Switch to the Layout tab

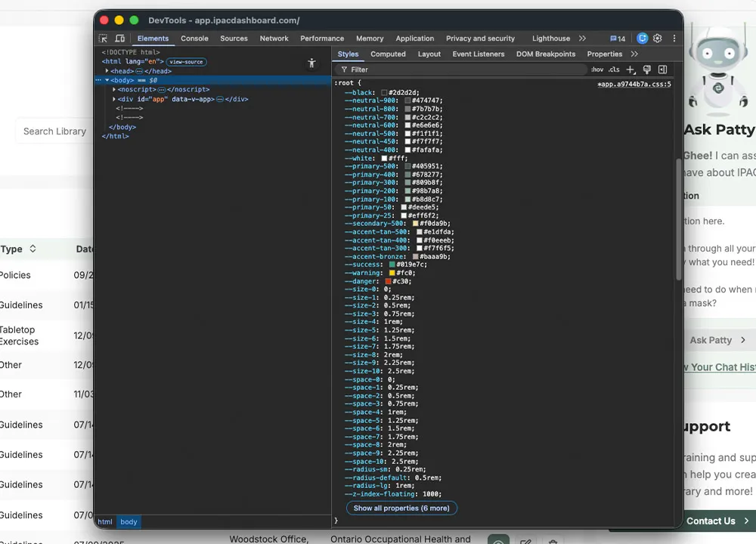tap(429, 54)
